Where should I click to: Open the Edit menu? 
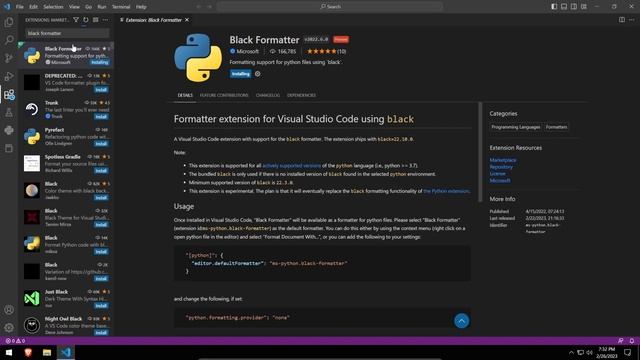pyautogui.click(x=33, y=7)
